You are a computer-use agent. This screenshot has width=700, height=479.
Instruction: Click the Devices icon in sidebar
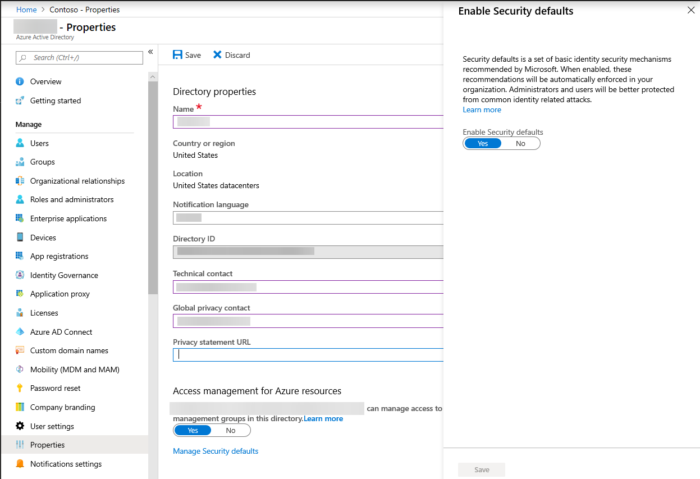[x=20, y=237]
